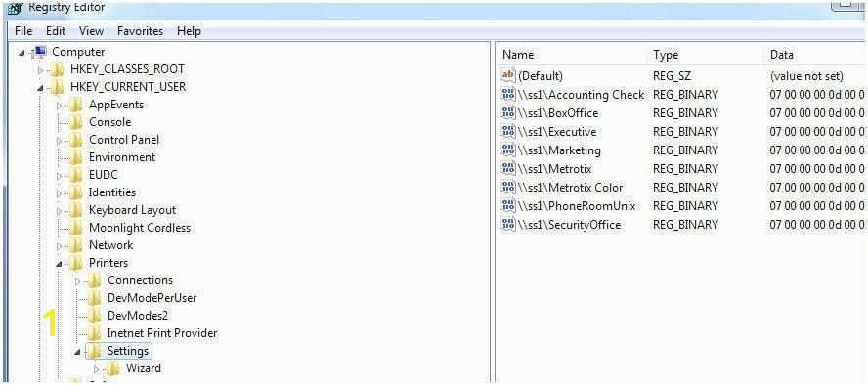Image resolution: width=868 pixels, height=385 pixels.
Task: Click the binary icon for \\ss1\Marketing
Action: [x=507, y=150]
